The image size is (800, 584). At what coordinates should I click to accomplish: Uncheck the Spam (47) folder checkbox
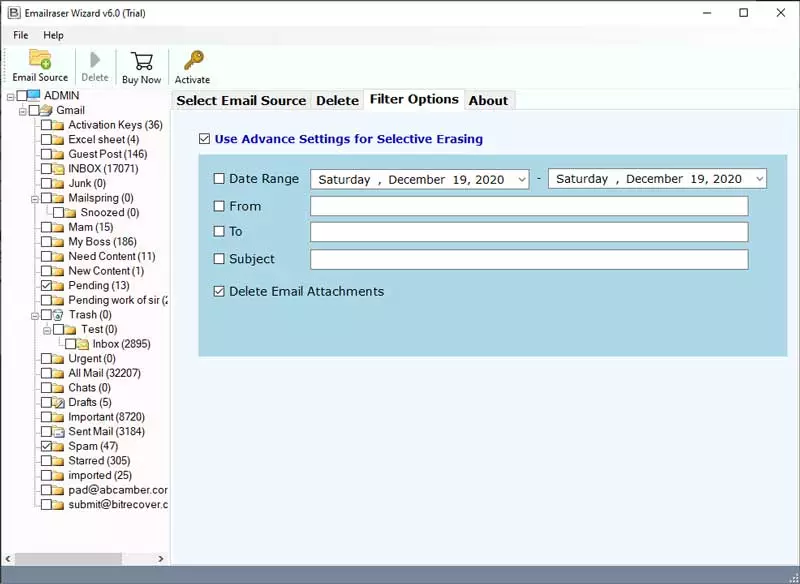coord(46,446)
